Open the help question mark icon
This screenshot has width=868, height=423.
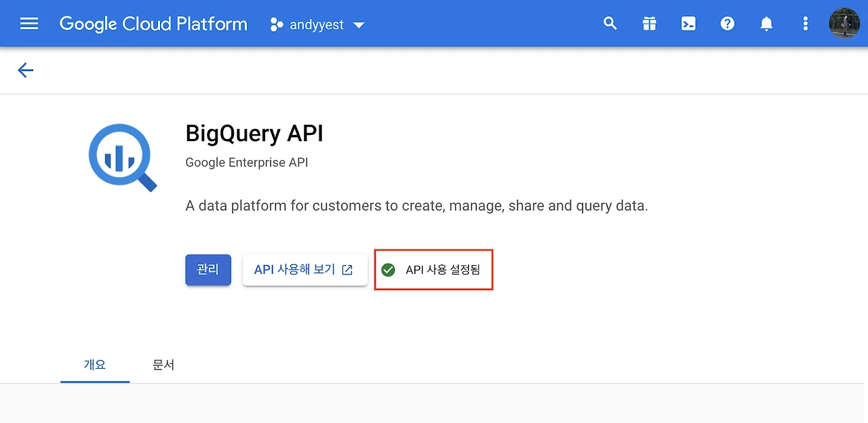pos(728,24)
